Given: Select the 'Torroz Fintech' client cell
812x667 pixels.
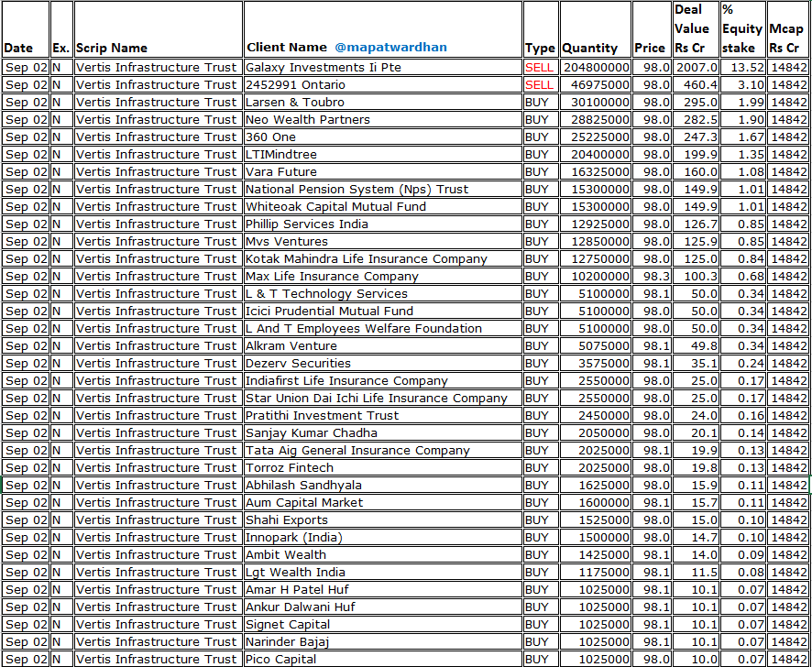Looking at the screenshot, I should 383,467.
